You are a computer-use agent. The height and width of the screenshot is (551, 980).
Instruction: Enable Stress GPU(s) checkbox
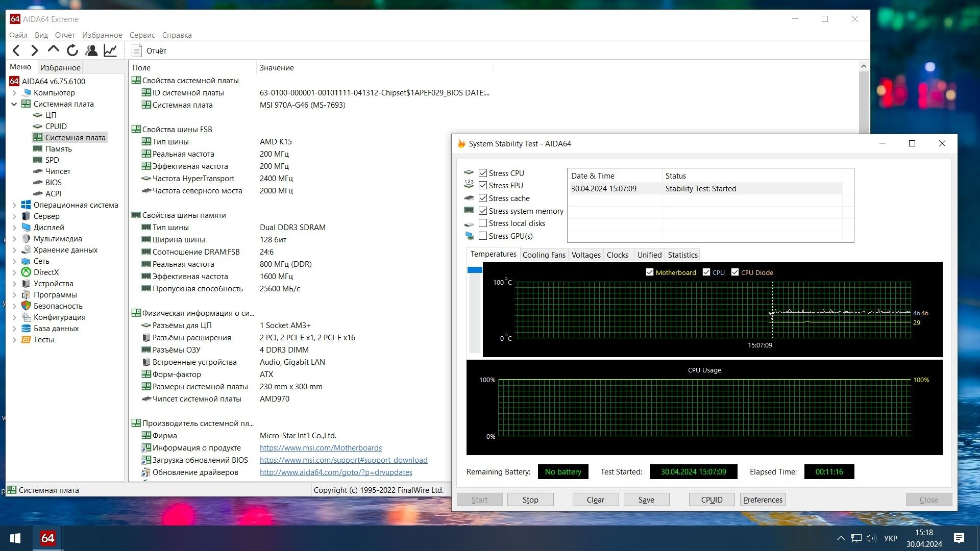(482, 236)
